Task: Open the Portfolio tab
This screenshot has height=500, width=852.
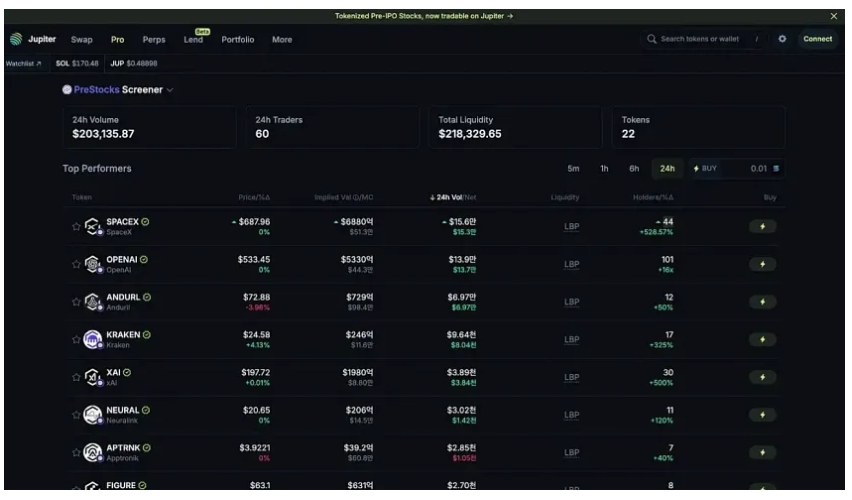Action: point(237,40)
